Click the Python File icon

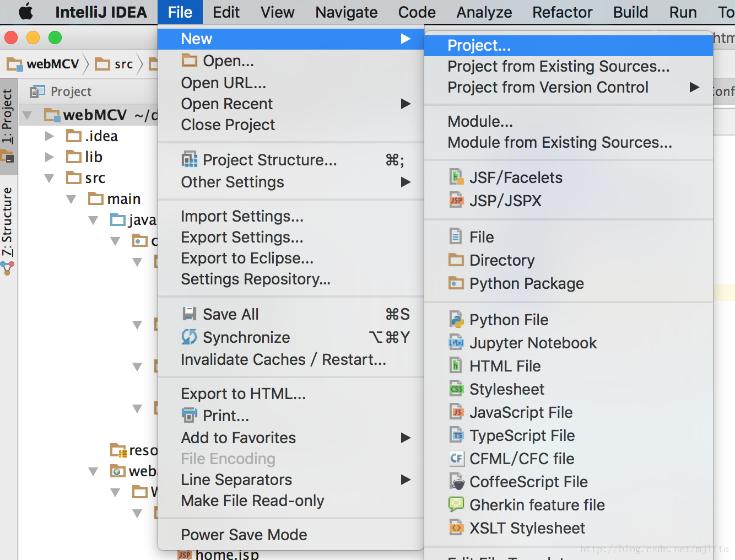(456, 319)
